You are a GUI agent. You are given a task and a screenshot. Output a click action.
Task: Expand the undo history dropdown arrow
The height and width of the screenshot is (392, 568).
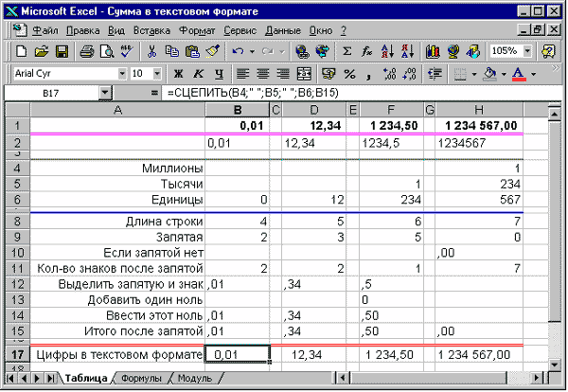(252, 51)
